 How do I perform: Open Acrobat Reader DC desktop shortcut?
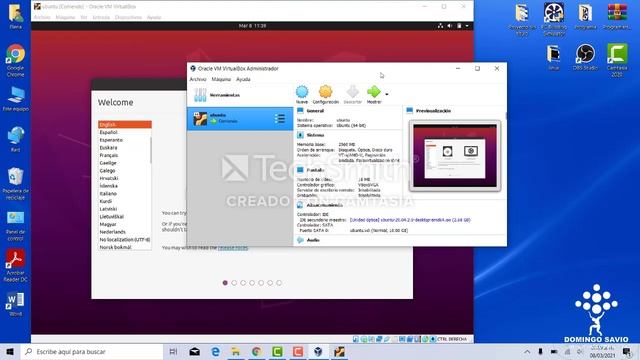(16, 266)
